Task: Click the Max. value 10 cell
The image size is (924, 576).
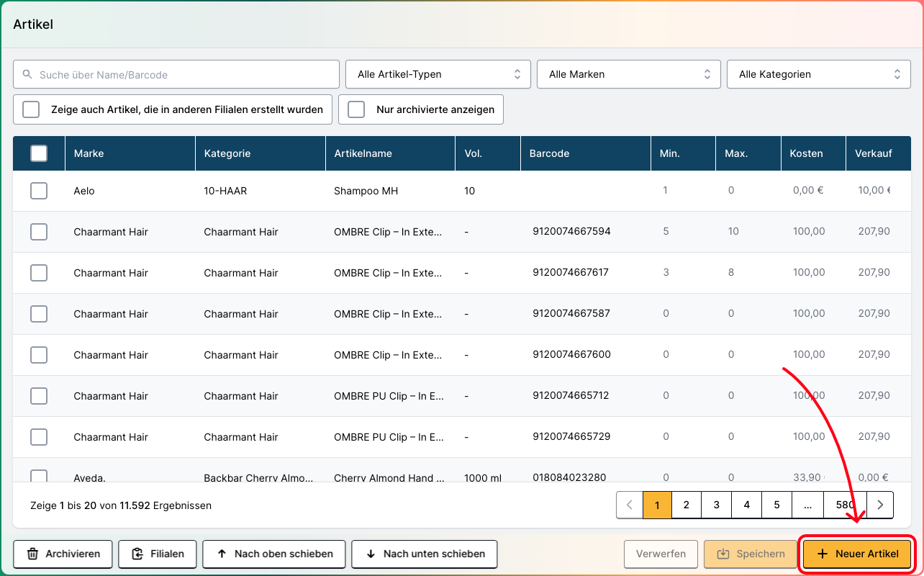Action: [733, 232]
